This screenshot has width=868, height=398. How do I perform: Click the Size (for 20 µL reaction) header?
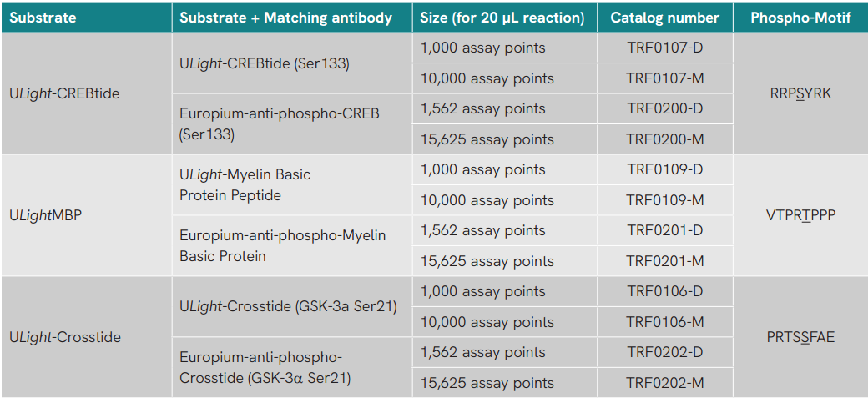(502, 18)
